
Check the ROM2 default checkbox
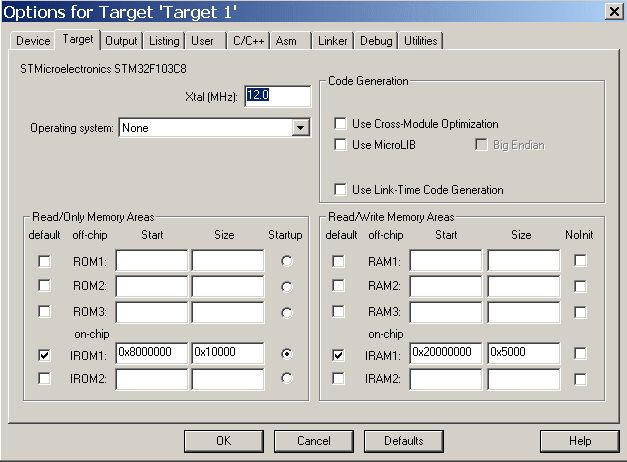pyautogui.click(x=44, y=286)
